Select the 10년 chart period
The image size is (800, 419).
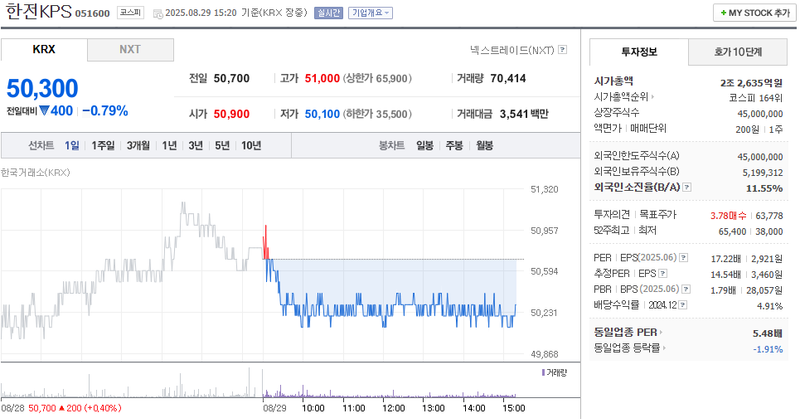[251, 145]
